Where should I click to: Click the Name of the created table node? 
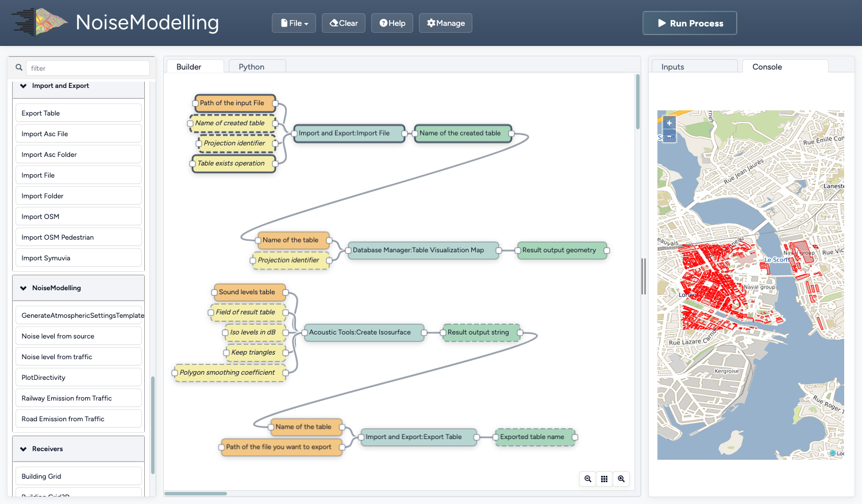463,133
